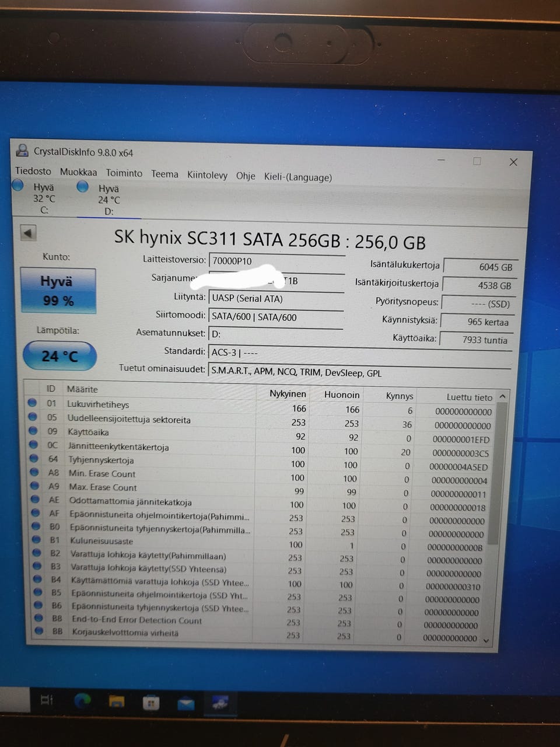Click status dot for Käyttämättömiä varattuja lohkoja row
The width and height of the screenshot is (560, 747).
38,579
